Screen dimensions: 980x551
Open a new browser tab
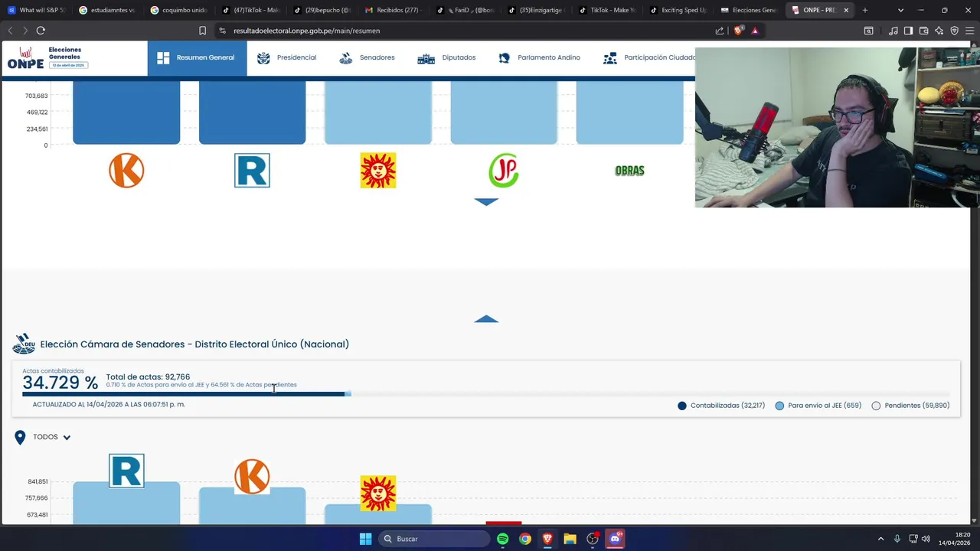[865, 10]
